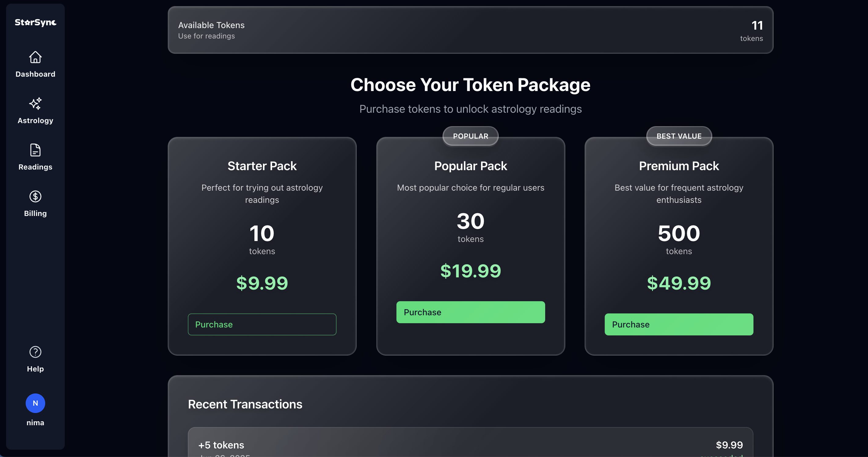Click the StarSync logo
Viewport: 868px width, 457px height.
pyautogui.click(x=35, y=23)
